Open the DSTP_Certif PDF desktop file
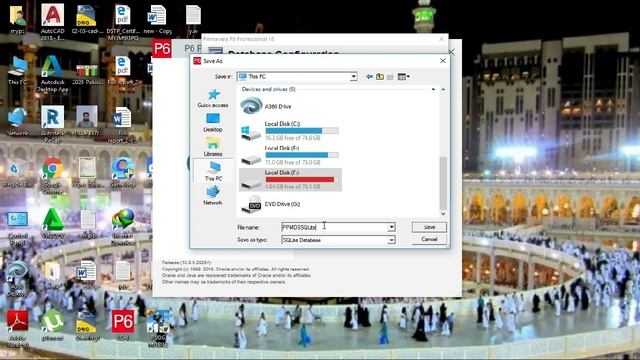 coord(123,21)
